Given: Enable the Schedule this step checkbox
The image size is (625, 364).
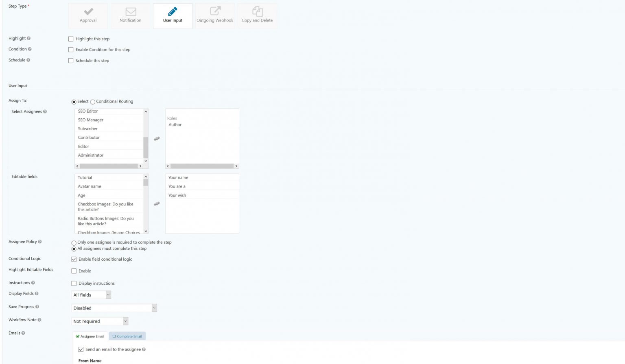Looking at the screenshot, I should point(72,60).
